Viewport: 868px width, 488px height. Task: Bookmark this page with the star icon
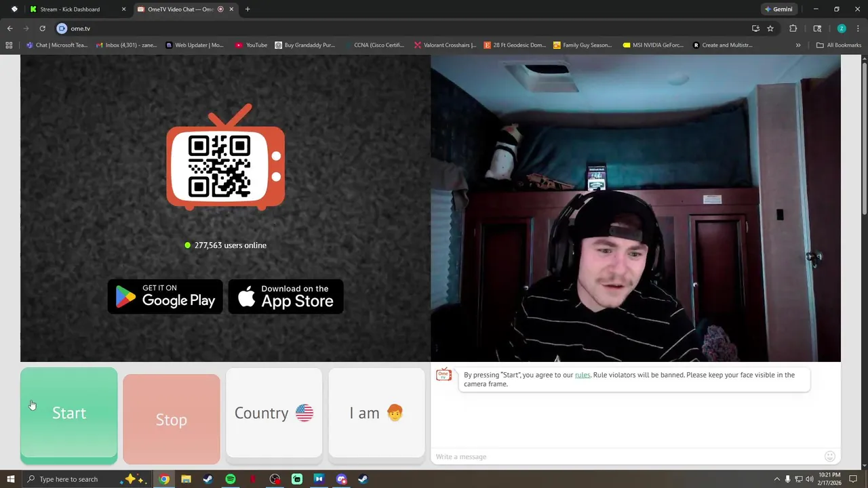770,28
